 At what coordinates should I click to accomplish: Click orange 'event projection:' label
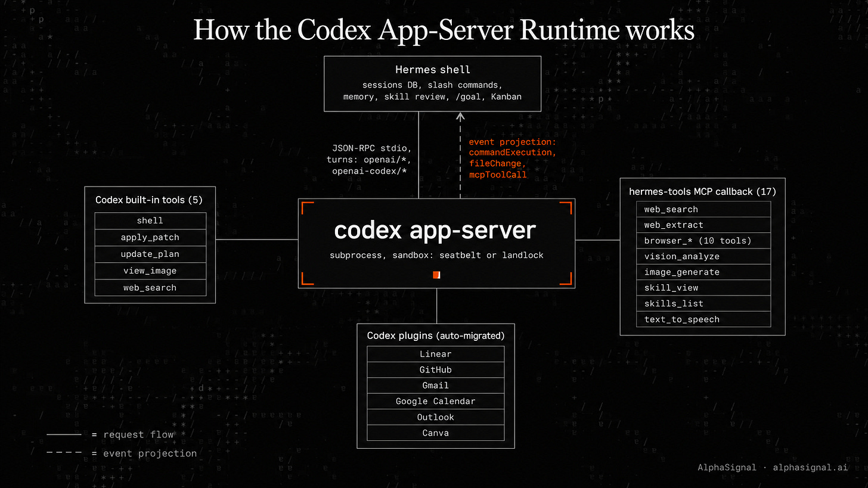tap(512, 142)
